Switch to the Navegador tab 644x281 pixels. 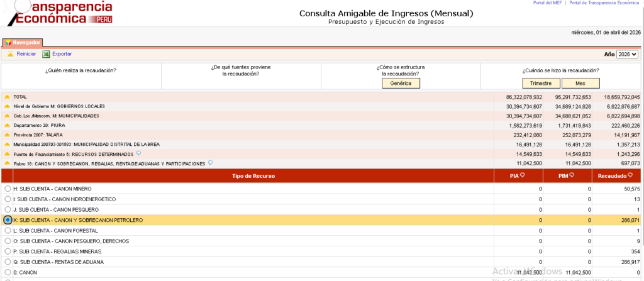pyautogui.click(x=23, y=43)
